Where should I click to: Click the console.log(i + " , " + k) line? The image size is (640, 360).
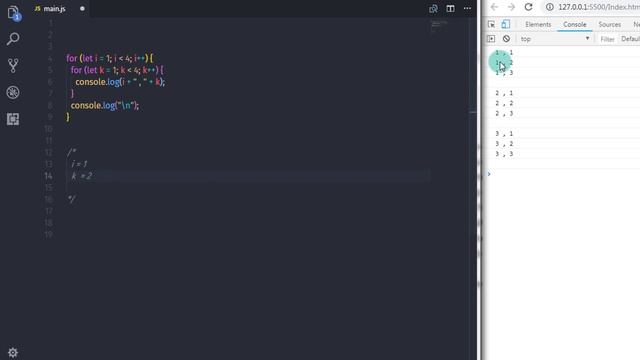pyautogui.click(x=120, y=82)
